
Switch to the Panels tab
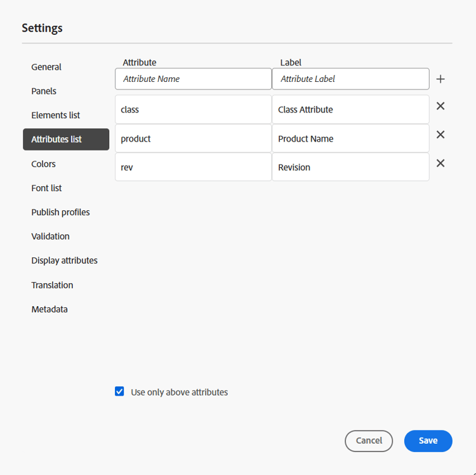pos(44,91)
